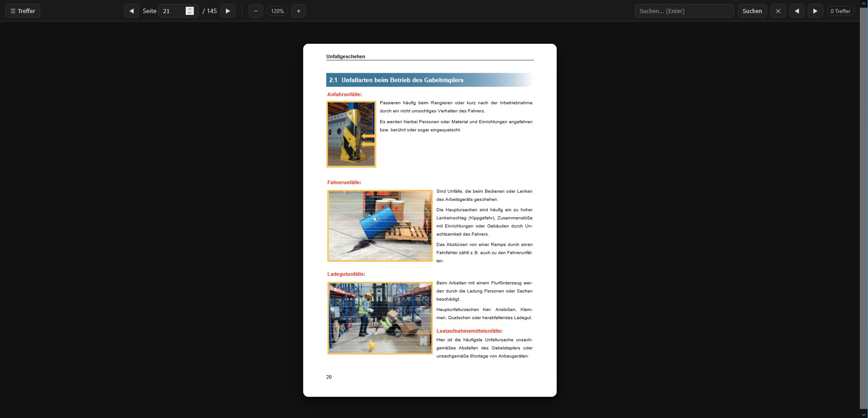Jump to the next search hit
868x418 pixels.
click(815, 11)
